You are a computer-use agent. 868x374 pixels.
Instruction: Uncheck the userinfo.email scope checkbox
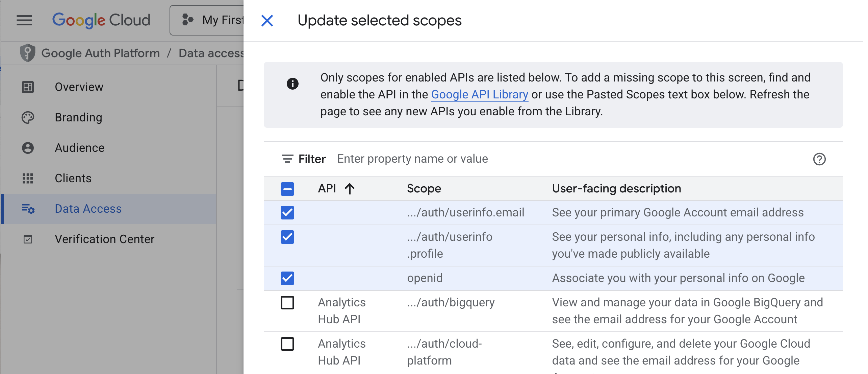coord(287,213)
